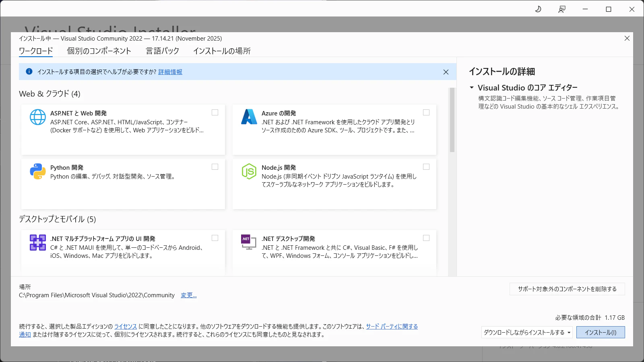Select the .NET マルチプラットフォーム アプリの UI 開発 checkbox
Viewport: 644px width, 362px height.
tap(215, 238)
